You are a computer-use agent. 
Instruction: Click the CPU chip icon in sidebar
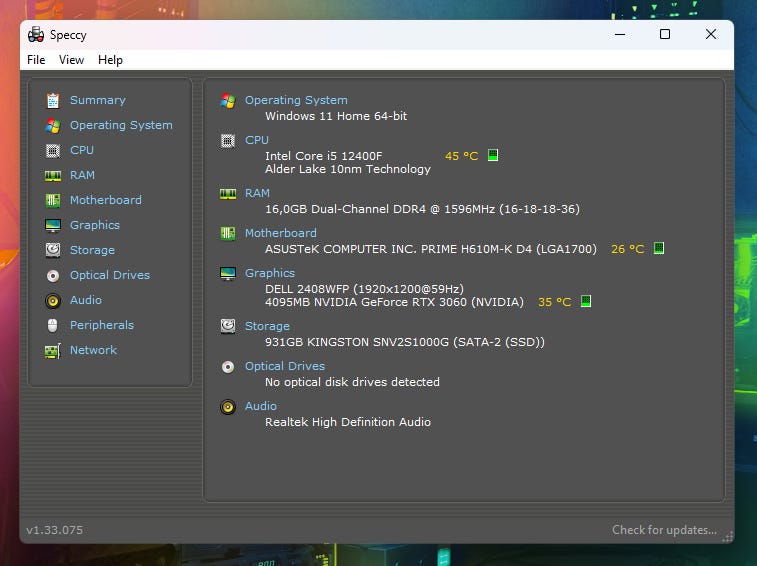click(x=52, y=150)
